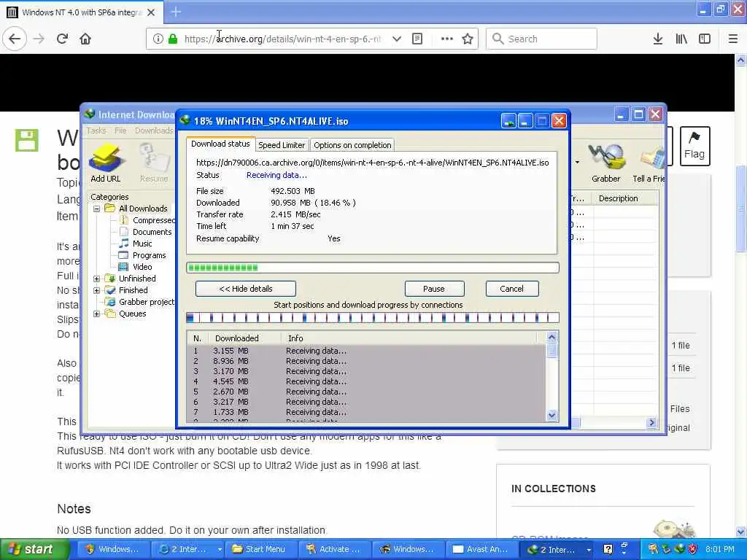The height and width of the screenshot is (560, 747).
Task: Click the Downloaded column header in connections
Action: (244, 338)
